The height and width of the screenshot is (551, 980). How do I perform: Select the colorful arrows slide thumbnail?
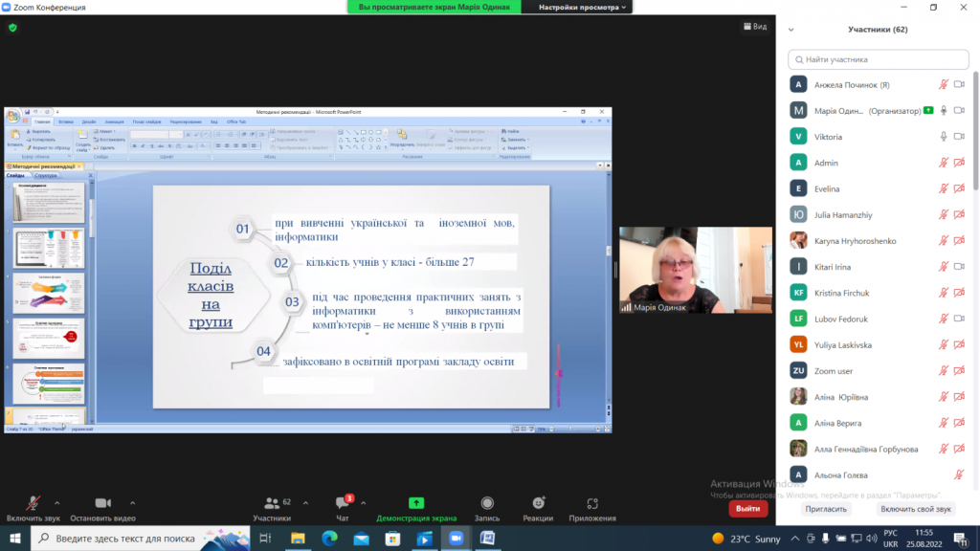49,294
